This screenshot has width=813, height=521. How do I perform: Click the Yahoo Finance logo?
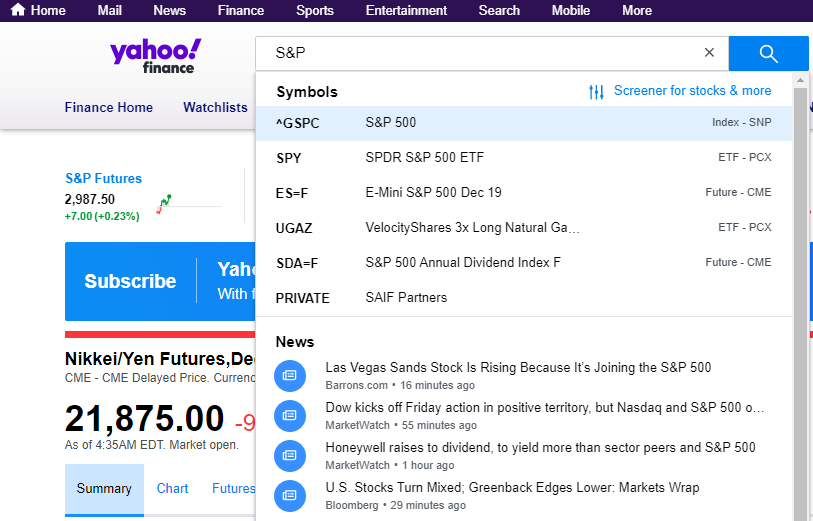tap(155, 55)
